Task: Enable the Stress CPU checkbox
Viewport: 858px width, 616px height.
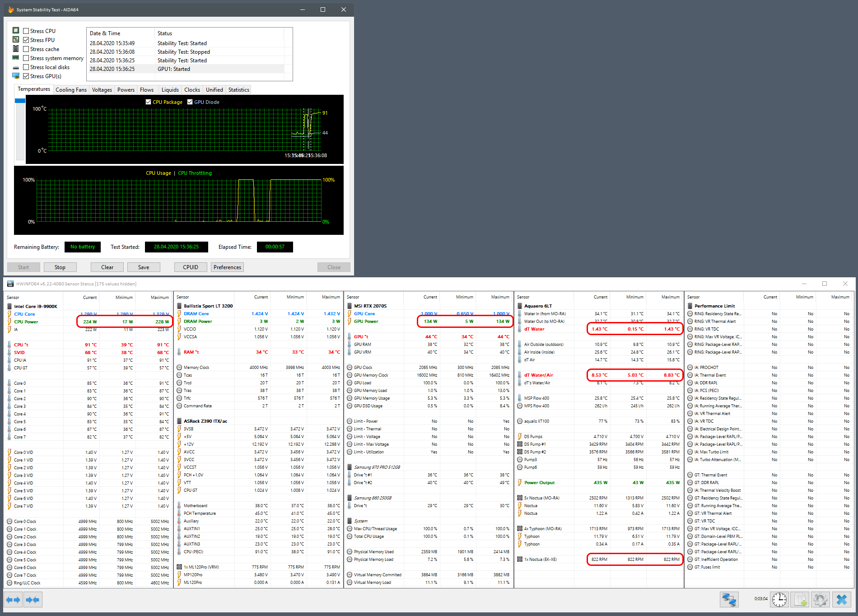Action: pyautogui.click(x=26, y=31)
